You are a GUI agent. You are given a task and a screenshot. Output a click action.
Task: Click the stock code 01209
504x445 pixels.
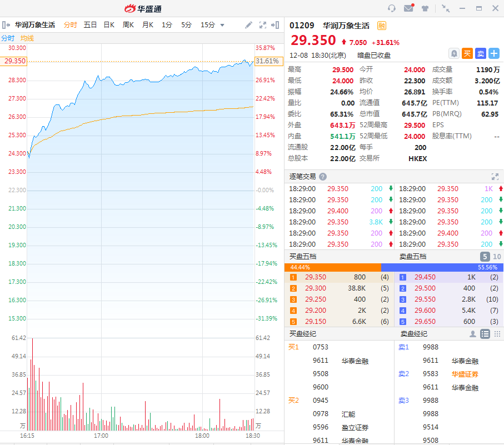(x=302, y=26)
